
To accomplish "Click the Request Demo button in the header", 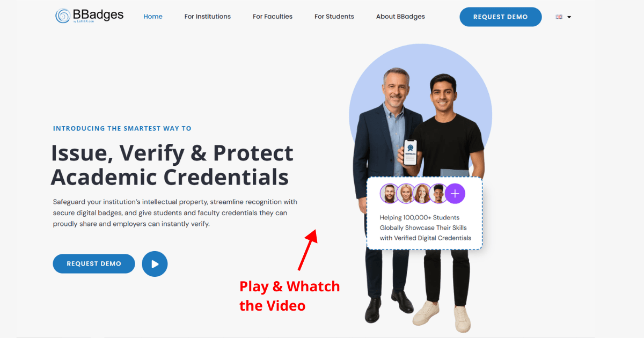I will [x=501, y=17].
